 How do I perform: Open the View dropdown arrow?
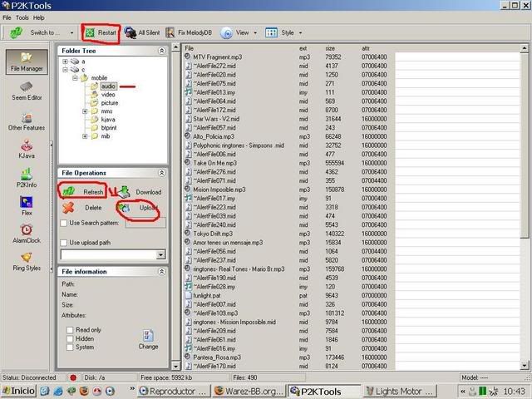click(255, 33)
